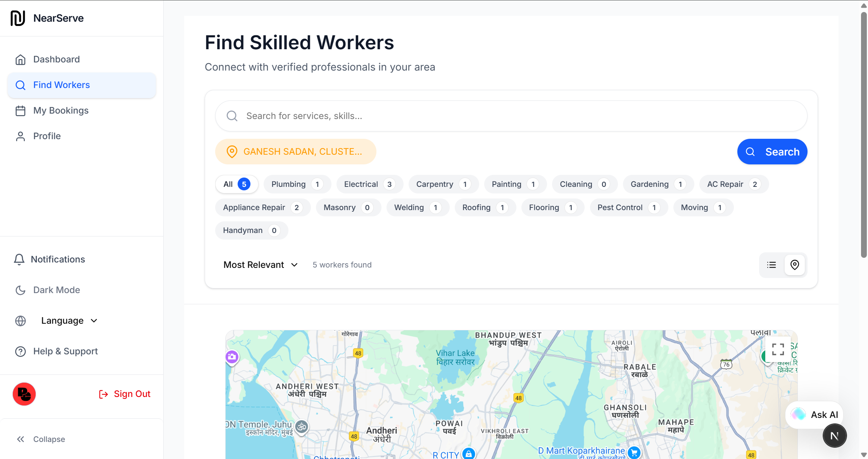Go to Dashboard
The image size is (868, 459).
(56, 59)
